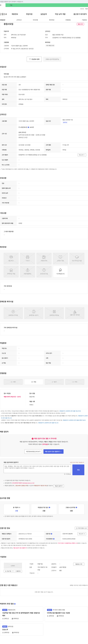
Task: Select the 기타 screening method tile
Action: [x=75, y=382]
